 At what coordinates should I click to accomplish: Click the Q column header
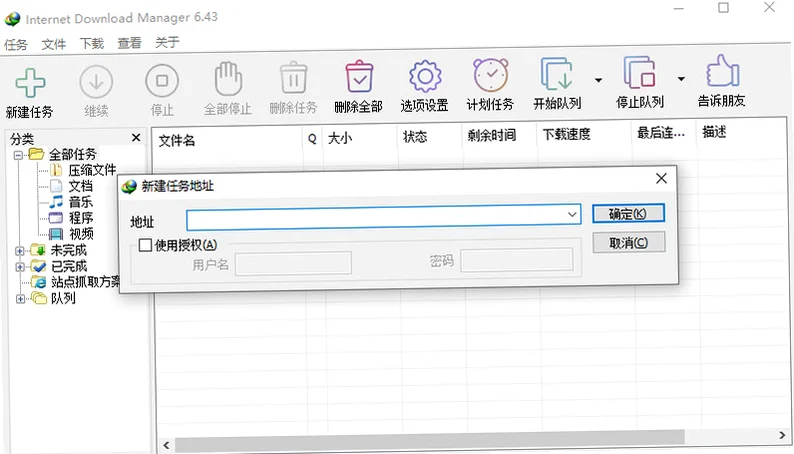[x=312, y=139]
